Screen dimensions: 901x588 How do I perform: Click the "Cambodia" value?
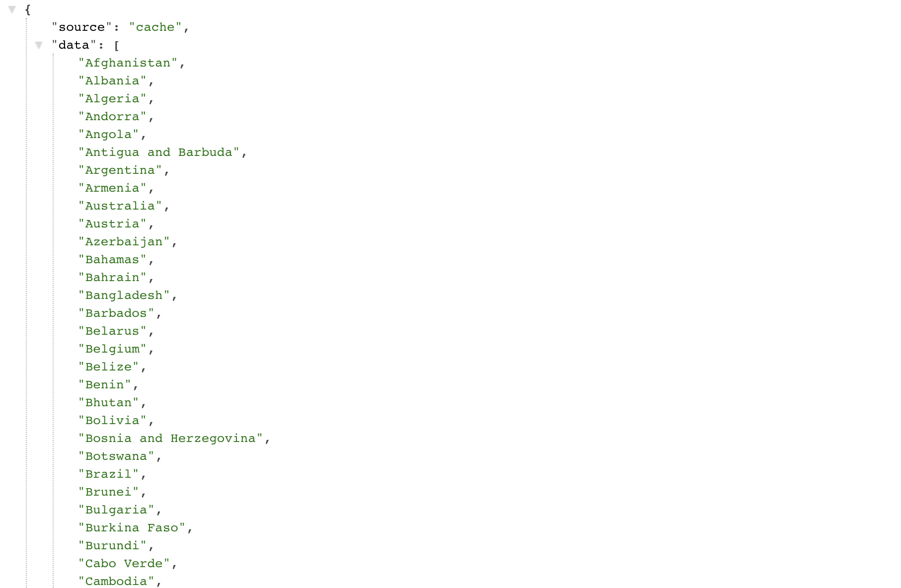tap(117, 582)
